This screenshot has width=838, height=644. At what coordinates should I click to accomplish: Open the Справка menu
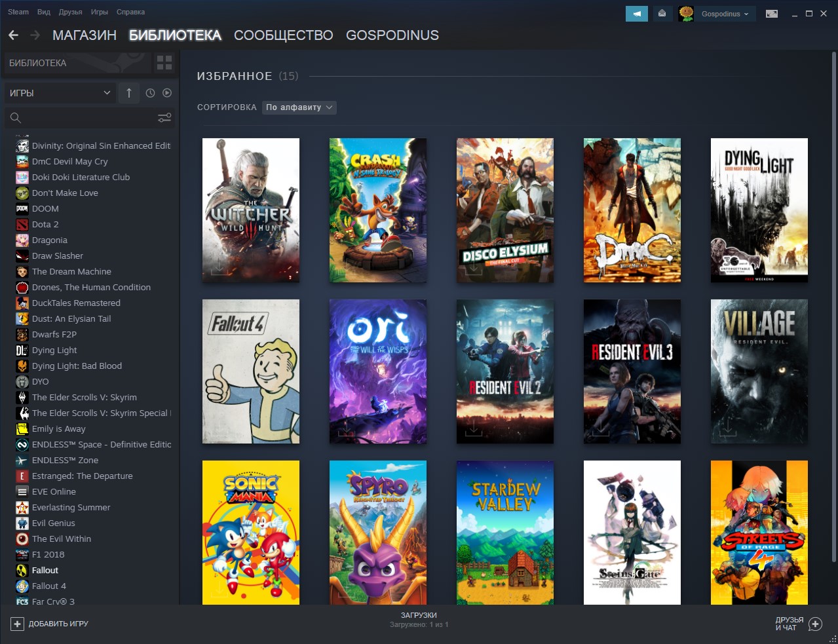point(130,12)
